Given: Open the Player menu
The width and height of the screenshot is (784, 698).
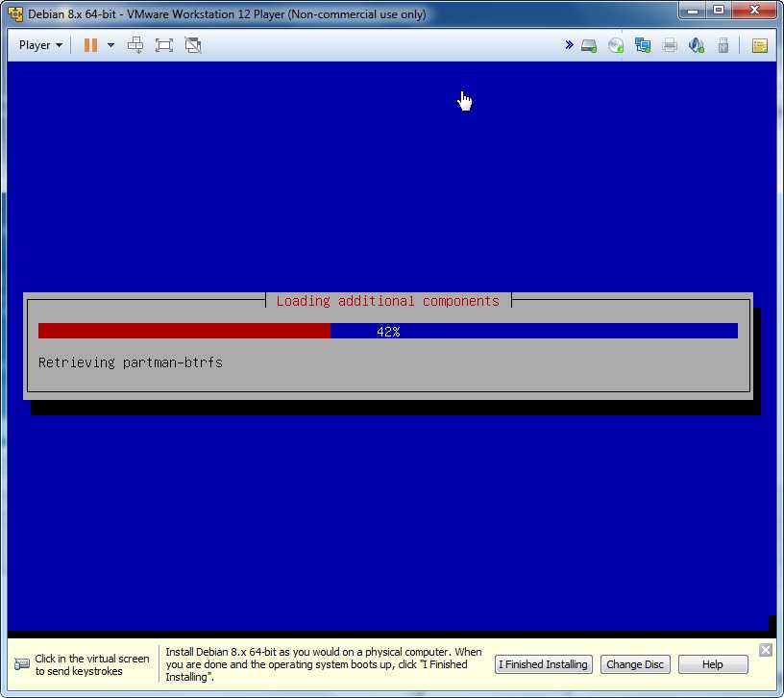Looking at the screenshot, I should pyautogui.click(x=40, y=45).
